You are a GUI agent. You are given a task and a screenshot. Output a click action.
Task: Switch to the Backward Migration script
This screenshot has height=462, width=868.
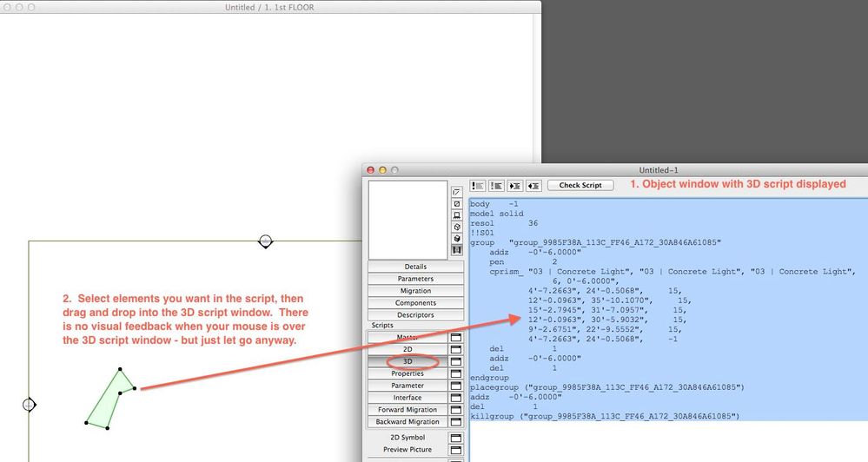[407, 421]
